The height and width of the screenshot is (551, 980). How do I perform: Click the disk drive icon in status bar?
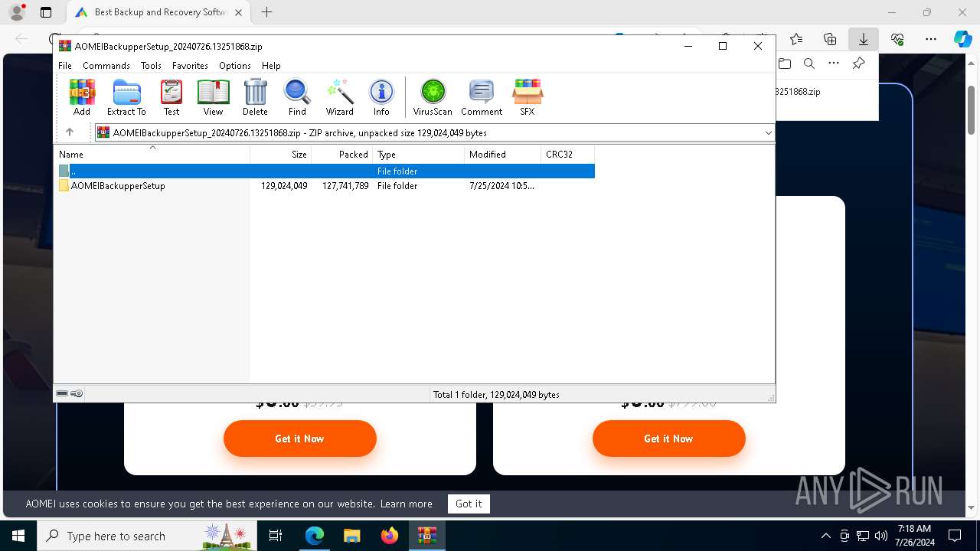[62, 393]
